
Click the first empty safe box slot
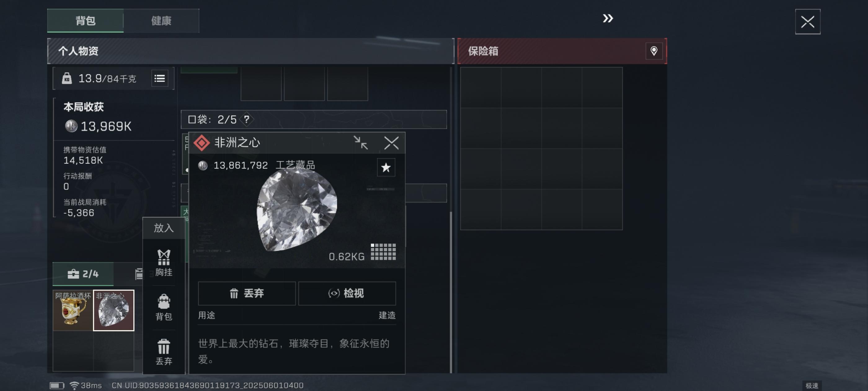click(x=480, y=88)
